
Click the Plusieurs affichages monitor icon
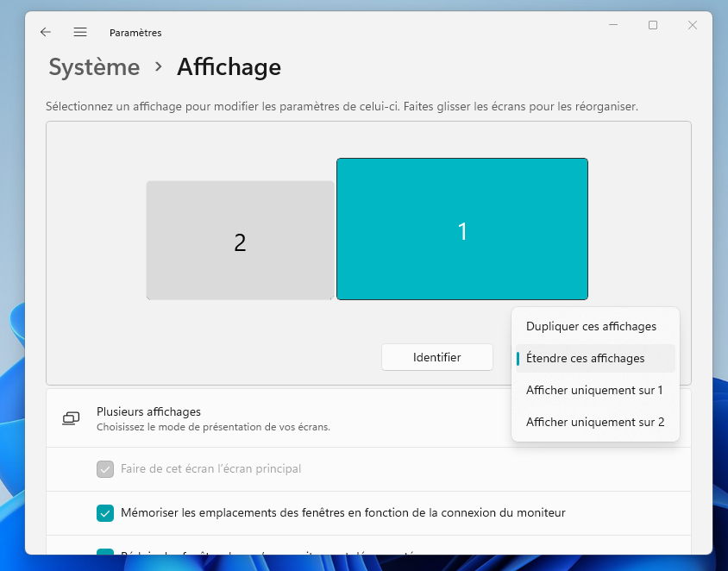[71, 418]
